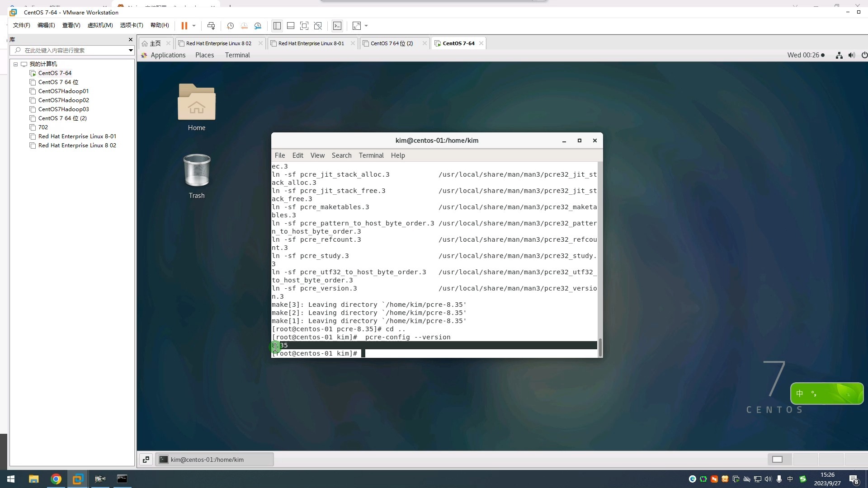Open the snapshot manager icon
This screenshot has height=488, width=868.
click(x=258, y=26)
